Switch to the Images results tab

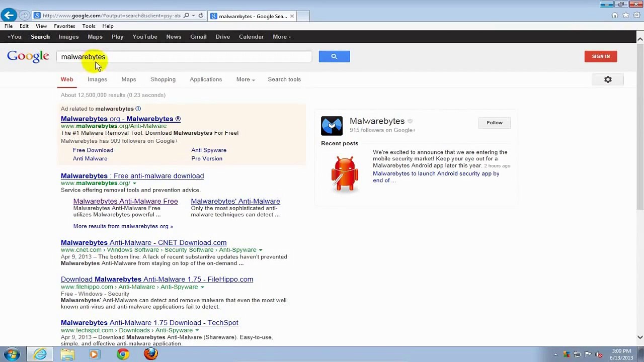pos(97,79)
